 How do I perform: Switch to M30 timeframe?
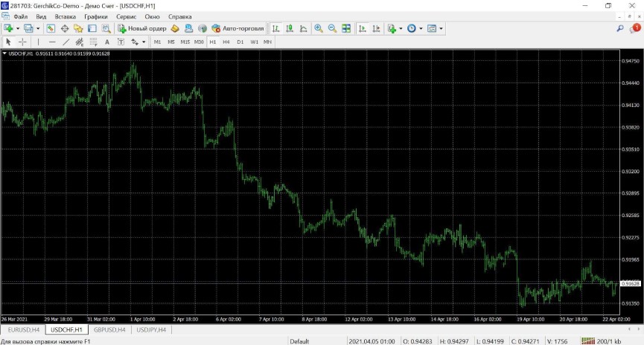(199, 42)
